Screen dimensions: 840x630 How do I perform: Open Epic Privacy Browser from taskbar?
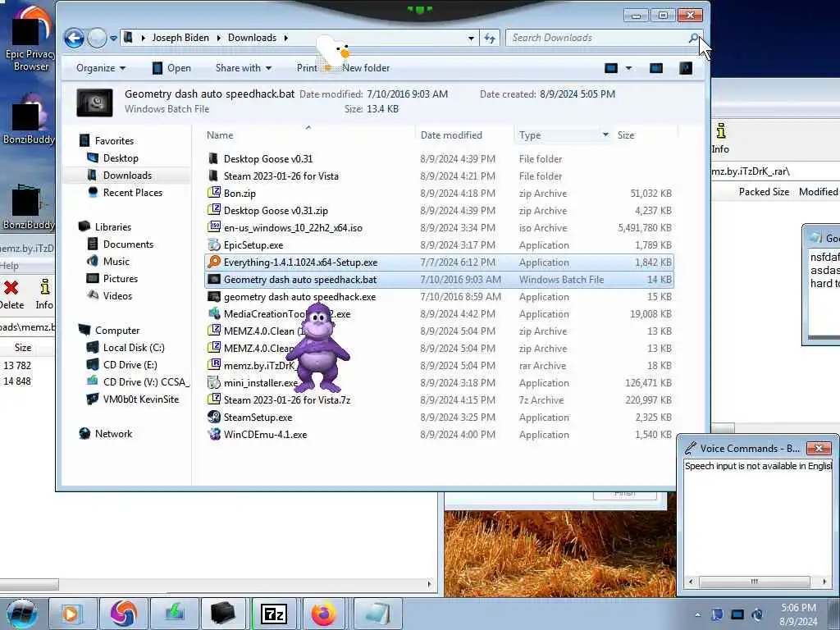click(123, 614)
